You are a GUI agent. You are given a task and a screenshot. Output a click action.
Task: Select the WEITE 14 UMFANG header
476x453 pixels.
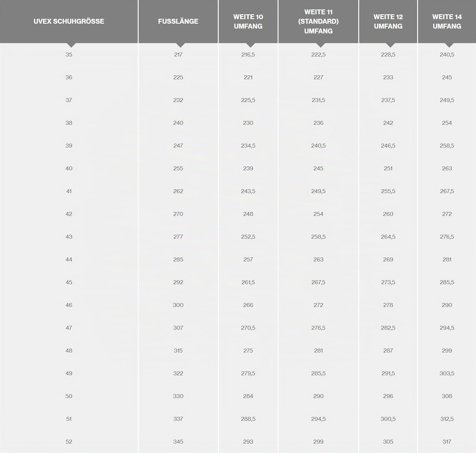[447, 21]
